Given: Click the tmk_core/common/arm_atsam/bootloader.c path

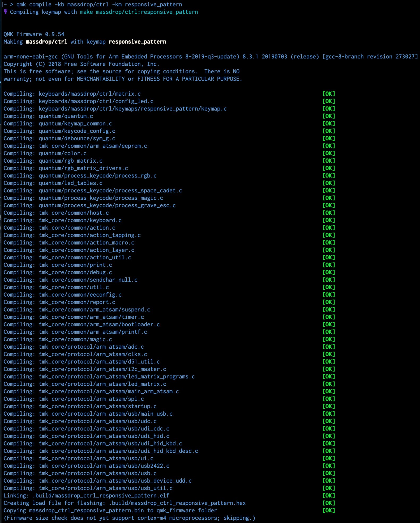Looking at the screenshot, I should (x=99, y=324).
